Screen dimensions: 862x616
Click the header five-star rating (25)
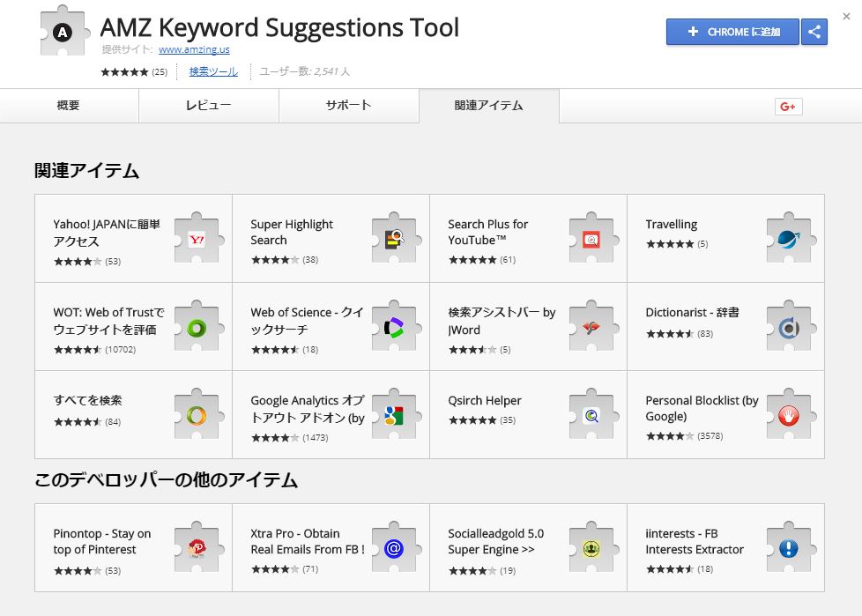134,72
